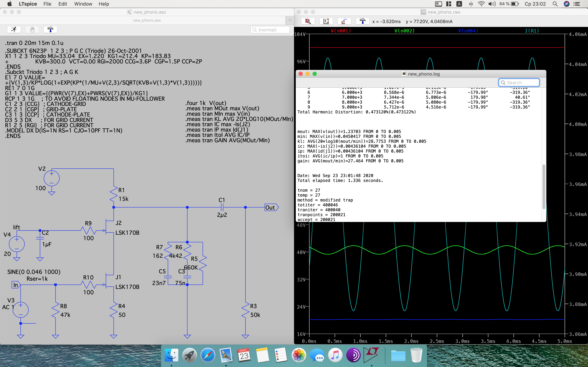The height and width of the screenshot is (367, 588).
Task: Click the V(n004) blue trace label
Action: tap(468, 31)
